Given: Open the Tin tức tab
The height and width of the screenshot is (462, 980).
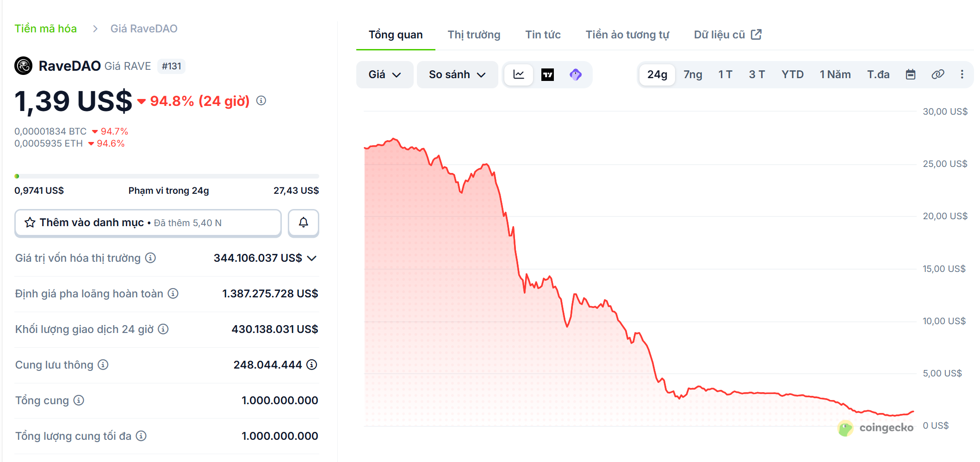Looking at the screenshot, I should (543, 35).
